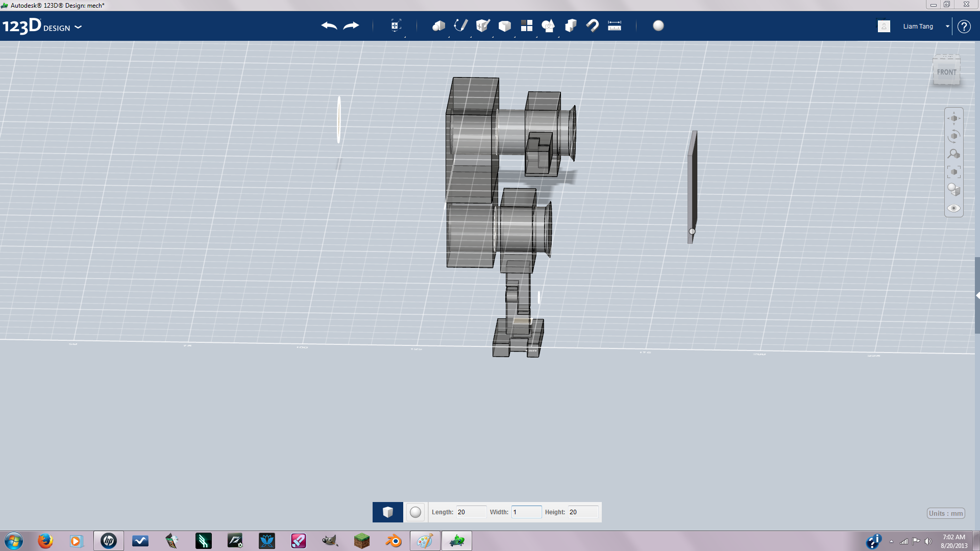Image resolution: width=980 pixels, height=551 pixels.
Task: Open the Material sphere tool
Action: (x=658, y=26)
